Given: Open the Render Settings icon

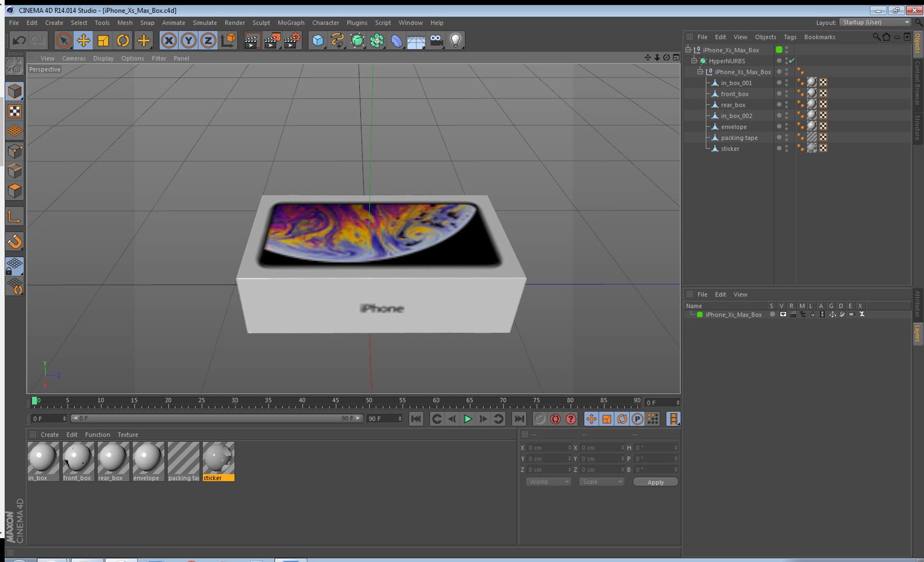Looking at the screenshot, I should (293, 41).
